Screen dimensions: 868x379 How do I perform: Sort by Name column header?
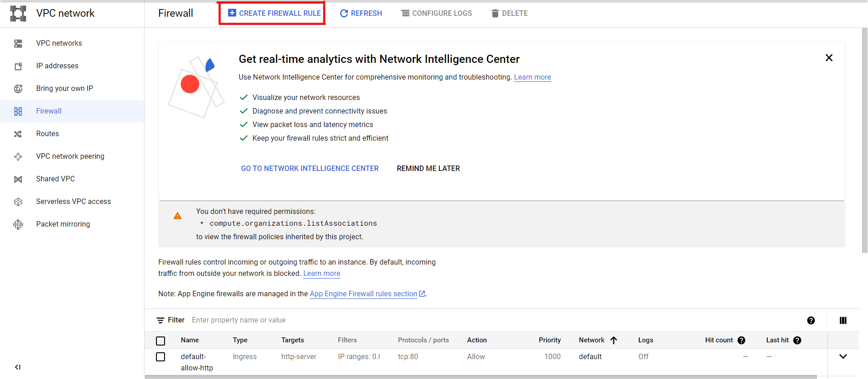(190, 340)
